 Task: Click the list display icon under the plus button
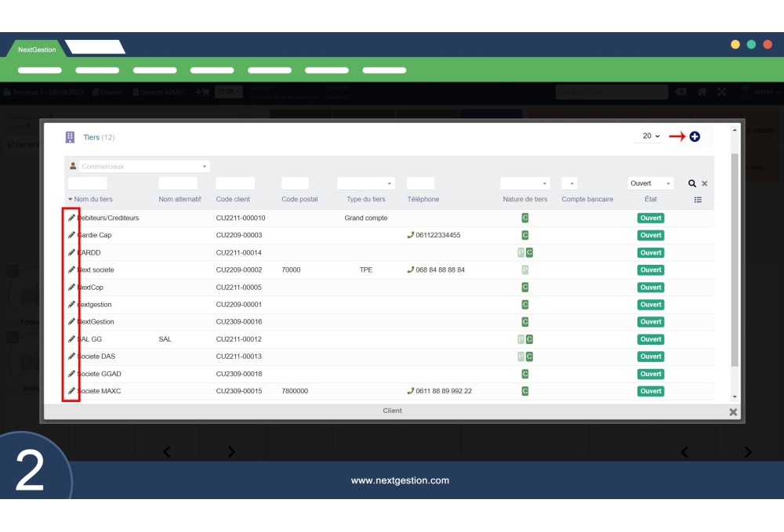(x=698, y=198)
